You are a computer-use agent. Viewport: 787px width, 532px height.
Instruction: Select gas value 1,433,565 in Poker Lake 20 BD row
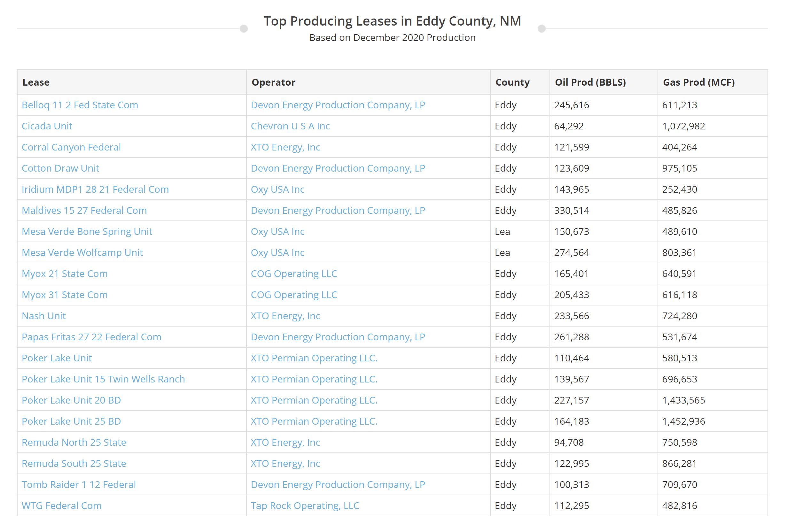(x=684, y=400)
